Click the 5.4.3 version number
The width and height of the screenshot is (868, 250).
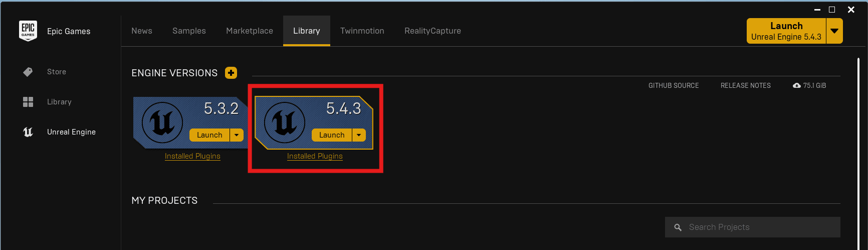[x=343, y=108]
